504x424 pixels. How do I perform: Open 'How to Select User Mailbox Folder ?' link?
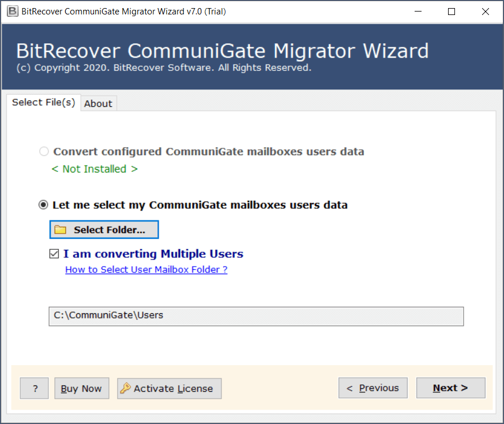click(x=146, y=269)
